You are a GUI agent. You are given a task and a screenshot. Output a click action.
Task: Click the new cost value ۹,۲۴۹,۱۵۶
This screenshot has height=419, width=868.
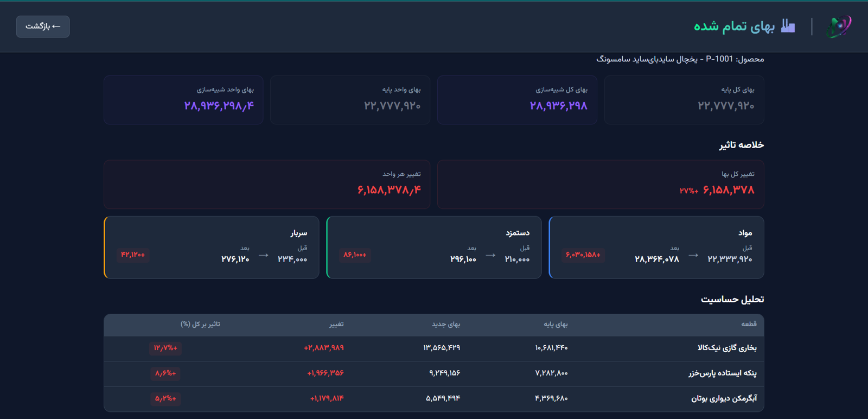coord(445,373)
